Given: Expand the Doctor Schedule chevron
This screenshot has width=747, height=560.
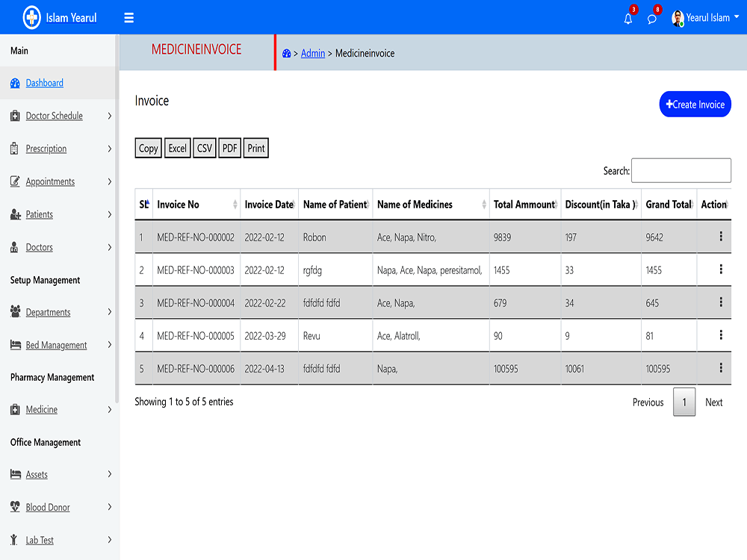Looking at the screenshot, I should coord(110,116).
